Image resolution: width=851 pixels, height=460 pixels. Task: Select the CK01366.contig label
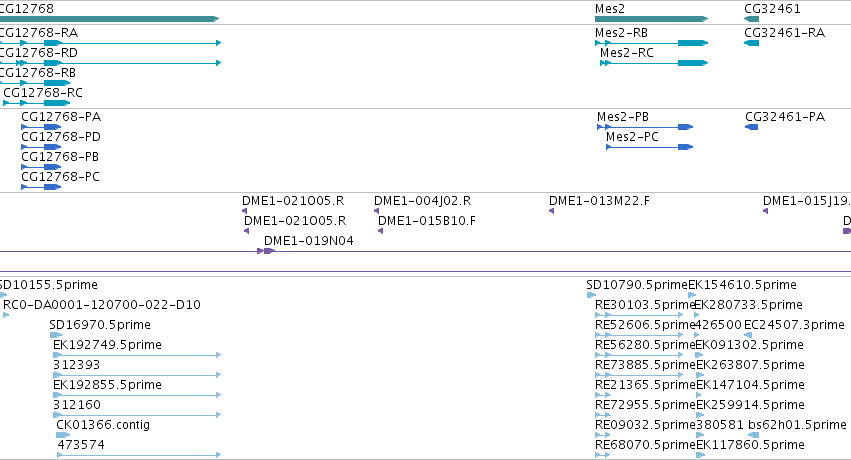[103, 425]
